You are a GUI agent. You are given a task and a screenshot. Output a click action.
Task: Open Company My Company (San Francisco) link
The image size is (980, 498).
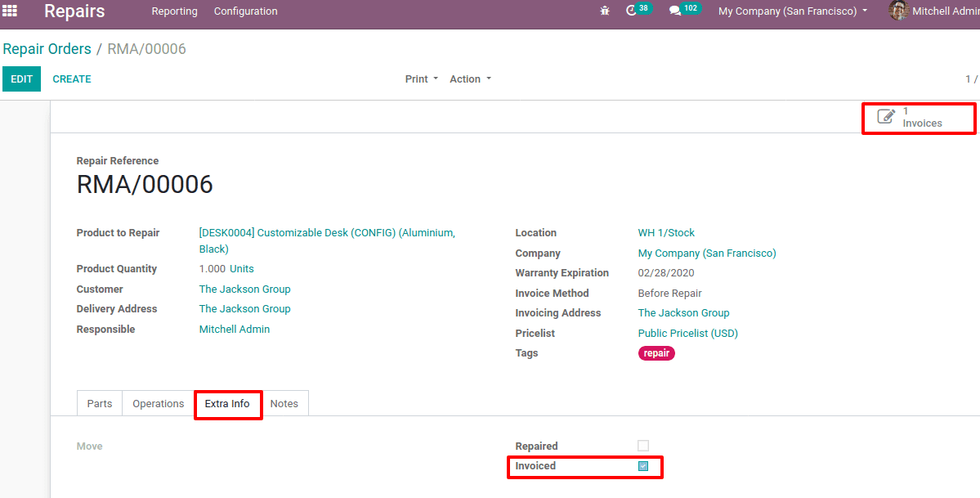(707, 253)
